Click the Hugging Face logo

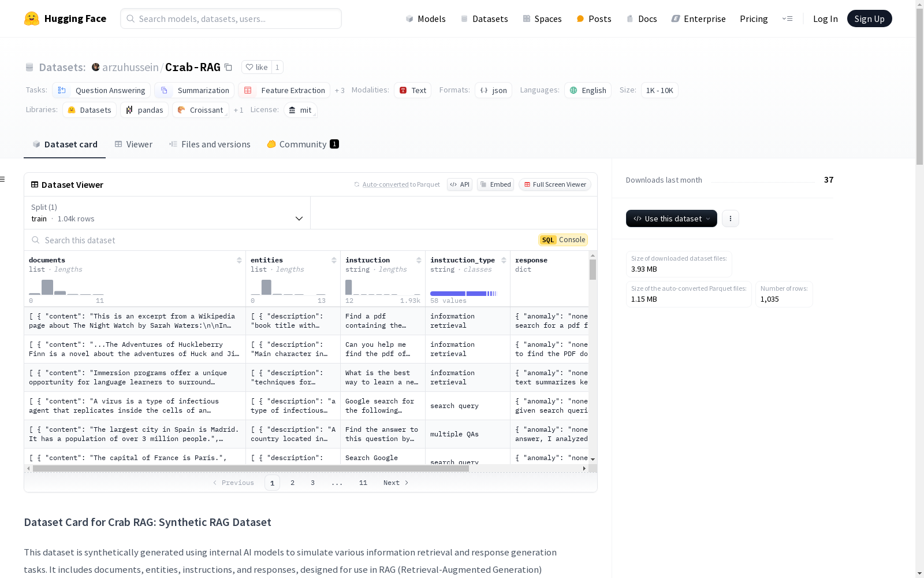(x=65, y=18)
